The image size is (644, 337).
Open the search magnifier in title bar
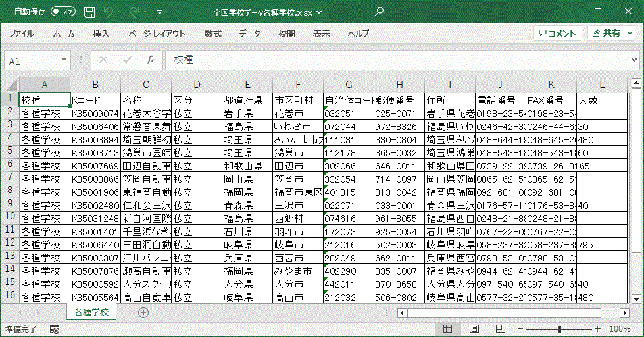pyautogui.click(x=379, y=12)
